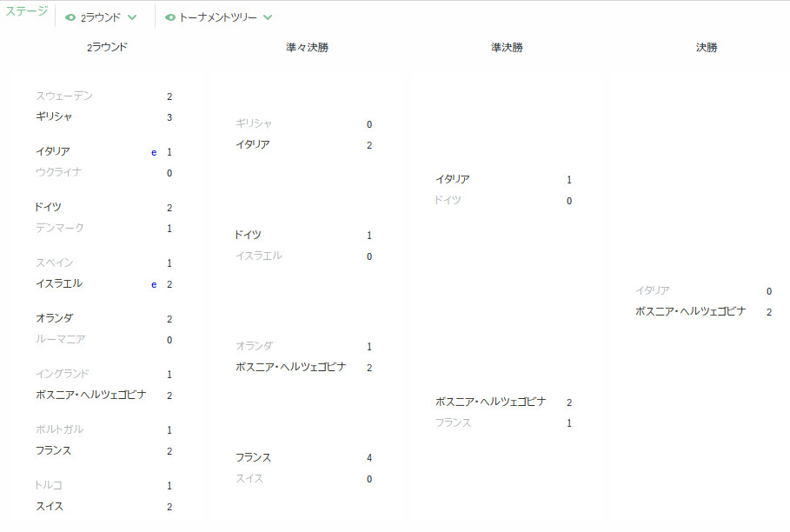Click イングランド in the 2ラウンド bracket
790x532 pixels.
(x=62, y=374)
